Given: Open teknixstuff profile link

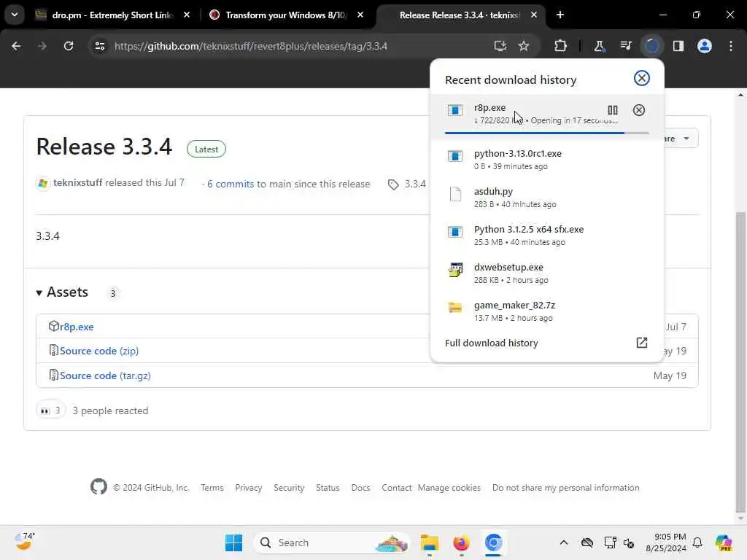Looking at the screenshot, I should 77,183.
